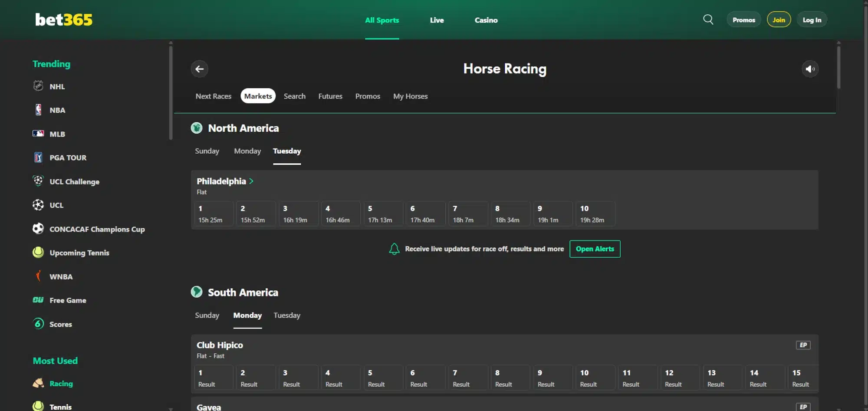
Task: Click the Join button
Action: point(779,20)
